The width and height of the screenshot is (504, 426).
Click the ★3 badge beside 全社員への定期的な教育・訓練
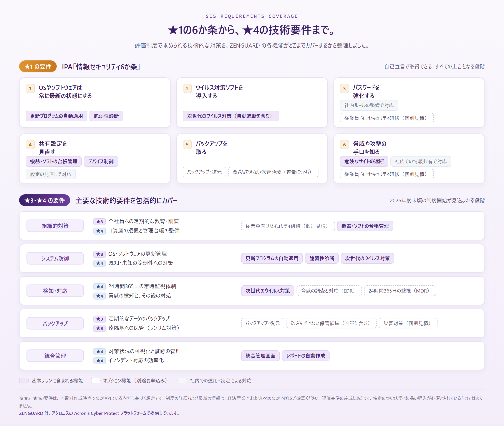[100, 221]
